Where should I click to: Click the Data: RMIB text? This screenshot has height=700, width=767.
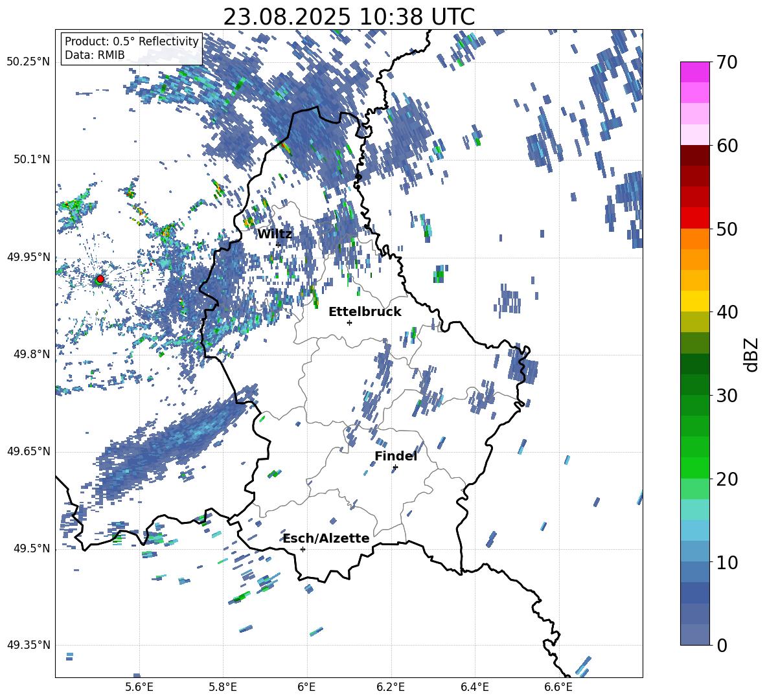(x=95, y=55)
